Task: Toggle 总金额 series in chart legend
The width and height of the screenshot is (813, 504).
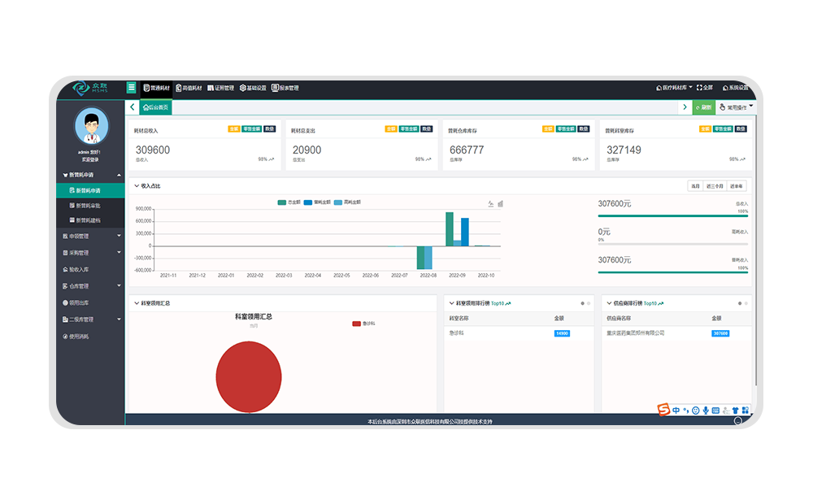Action: coord(287,202)
